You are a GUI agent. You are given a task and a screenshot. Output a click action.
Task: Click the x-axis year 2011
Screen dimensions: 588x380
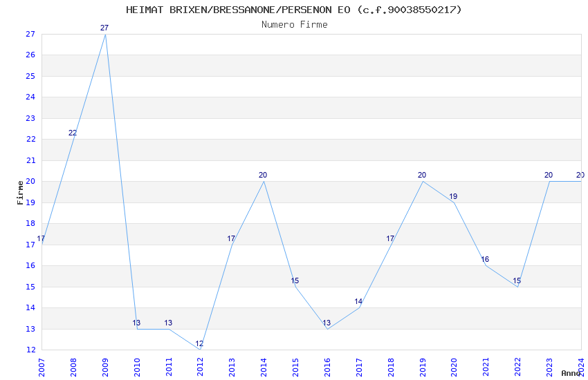click(x=169, y=368)
